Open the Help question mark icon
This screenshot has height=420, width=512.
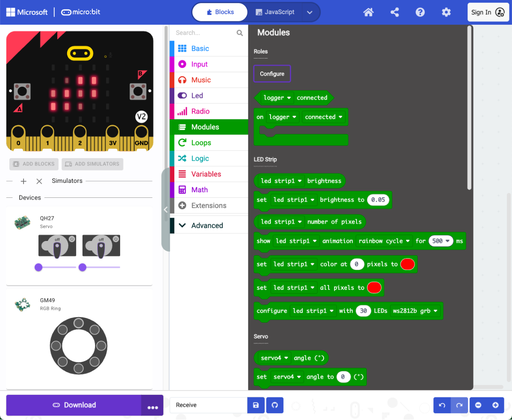pyautogui.click(x=420, y=12)
